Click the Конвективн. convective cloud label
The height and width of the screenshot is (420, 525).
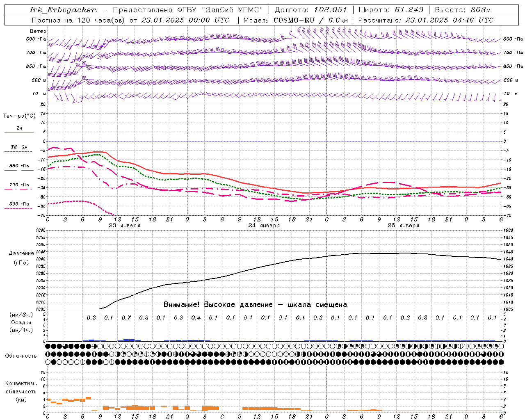[21, 383]
